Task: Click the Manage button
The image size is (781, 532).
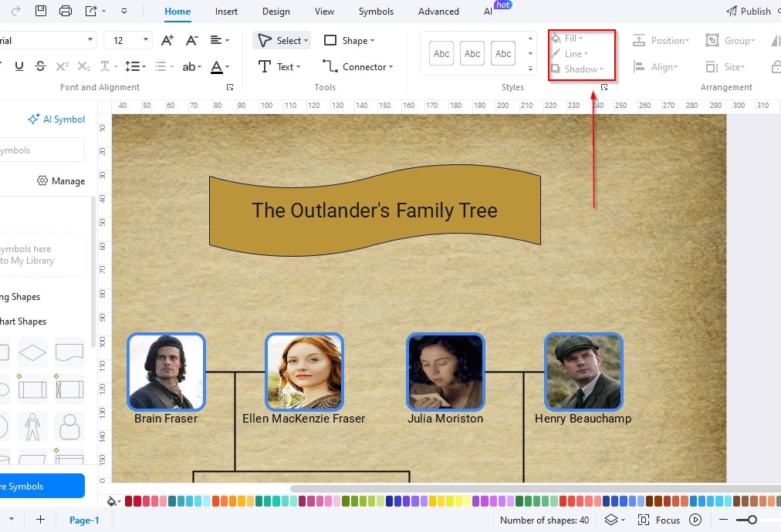Action: [x=61, y=180]
